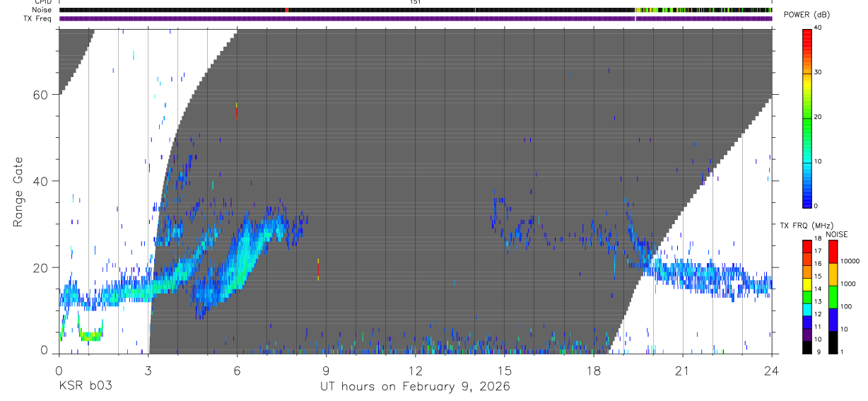Click the Range Gate axis title
Image resolution: width=868 pixels, height=401 pixels.
19,192
